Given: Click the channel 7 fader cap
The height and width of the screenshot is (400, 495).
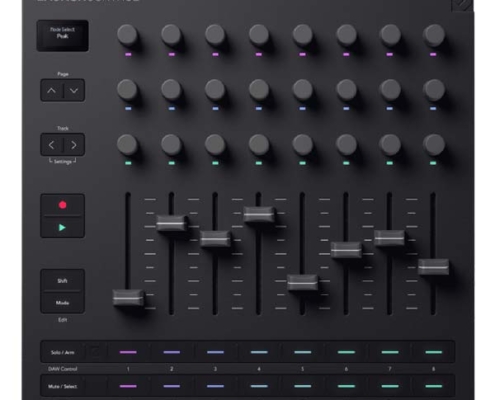Looking at the screenshot, I should point(389,238).
